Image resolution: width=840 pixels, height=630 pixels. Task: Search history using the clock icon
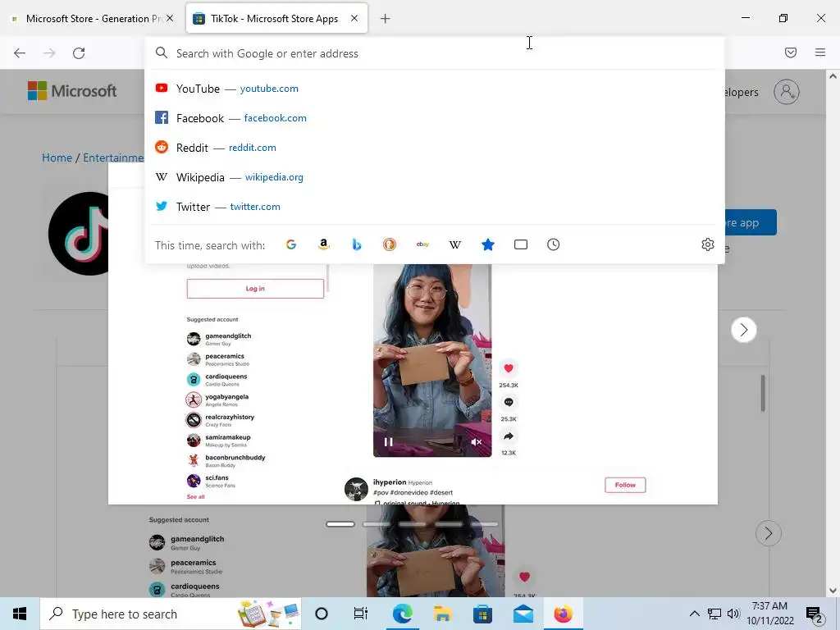554,244
